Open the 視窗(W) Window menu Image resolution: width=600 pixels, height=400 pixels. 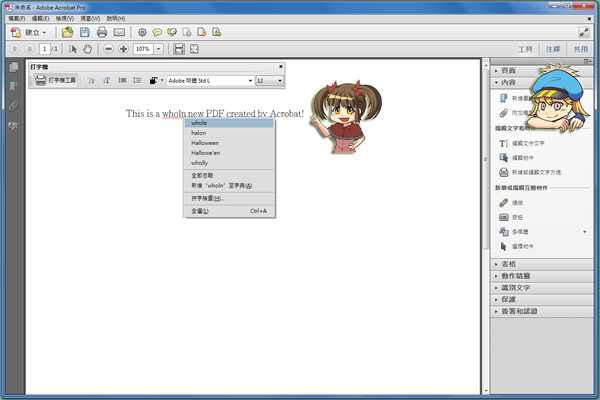tap(90, 18)
